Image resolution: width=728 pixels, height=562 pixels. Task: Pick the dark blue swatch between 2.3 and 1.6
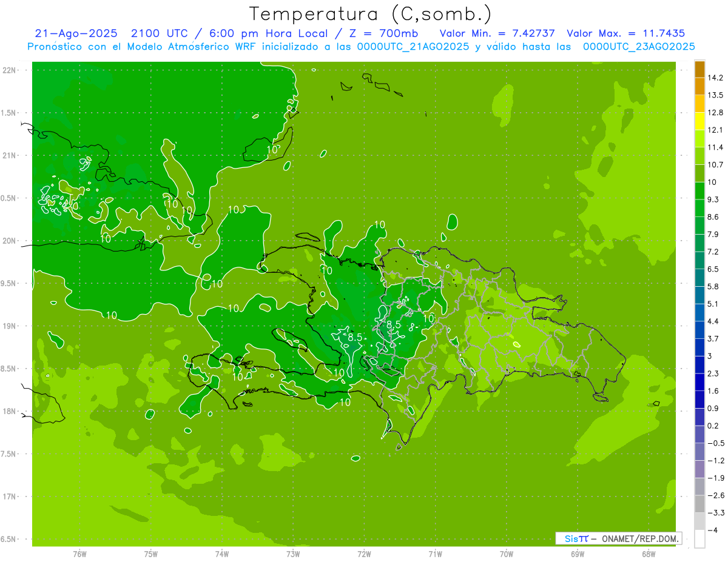[699, 382]
